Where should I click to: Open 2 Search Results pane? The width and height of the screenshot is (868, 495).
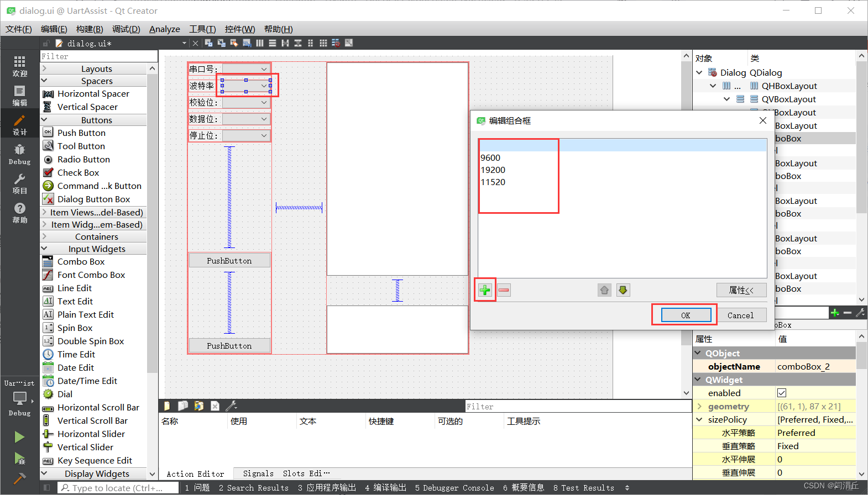254,488
